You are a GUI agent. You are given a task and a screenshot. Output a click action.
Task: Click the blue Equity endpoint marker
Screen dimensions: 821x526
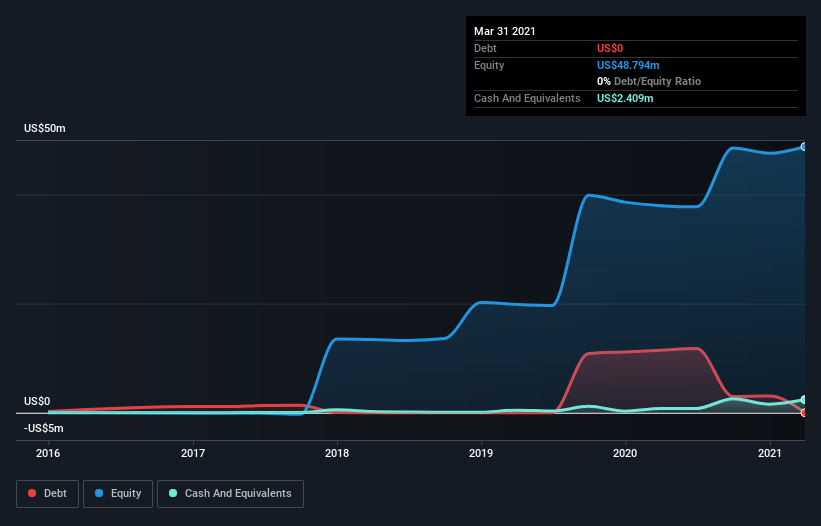[804, 147]
